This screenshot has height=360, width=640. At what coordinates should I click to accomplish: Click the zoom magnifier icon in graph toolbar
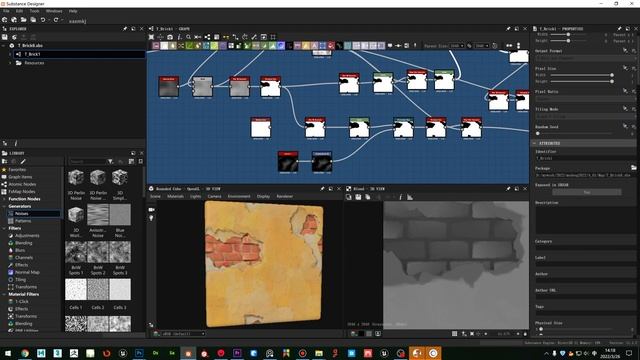(188, 37)
